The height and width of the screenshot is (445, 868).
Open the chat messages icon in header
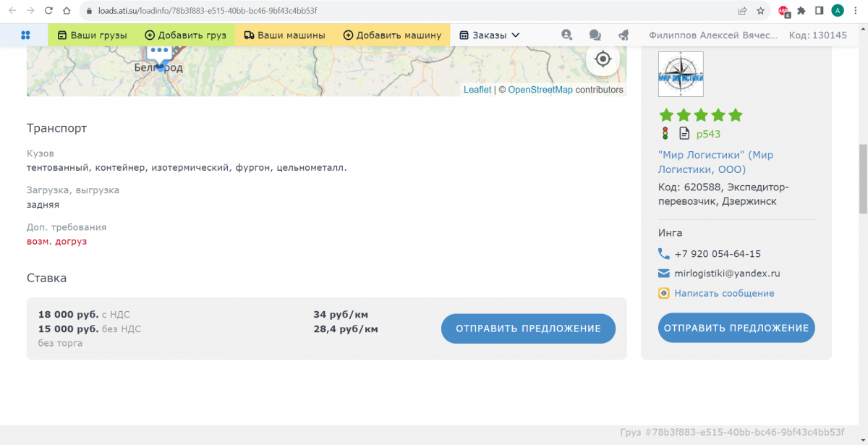595,35
